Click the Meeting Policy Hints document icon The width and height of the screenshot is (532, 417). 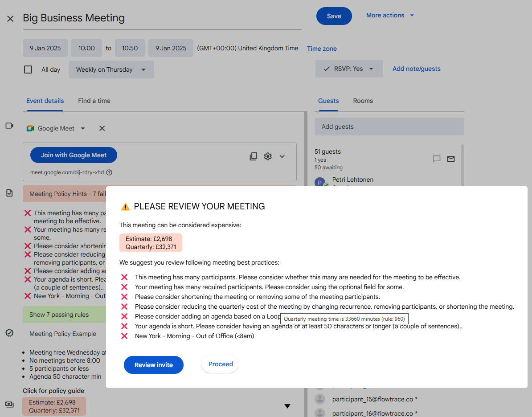pyautogui.click(x=9, y=192)
